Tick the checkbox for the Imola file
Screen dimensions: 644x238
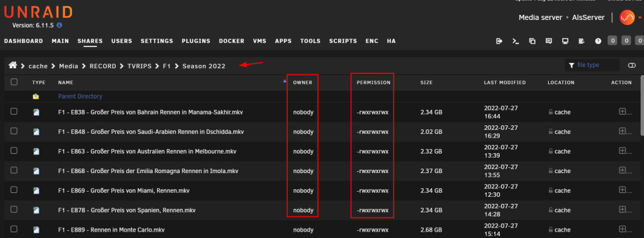coord(14,170)
